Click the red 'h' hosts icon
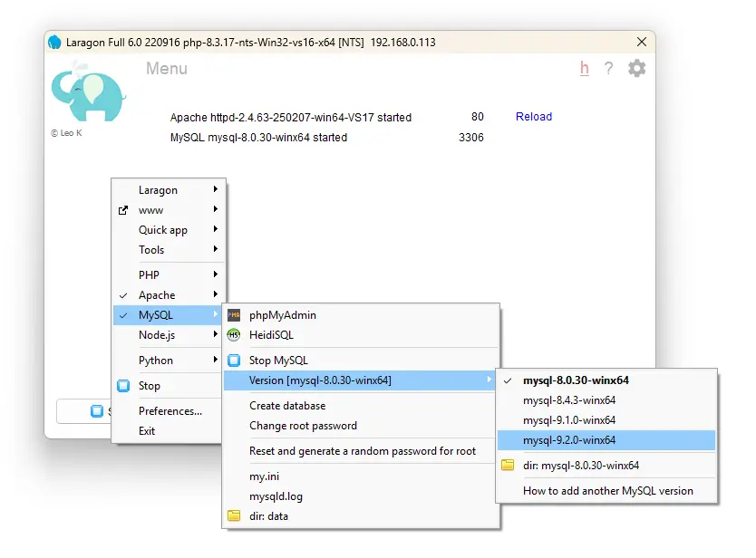 (585, 69)
